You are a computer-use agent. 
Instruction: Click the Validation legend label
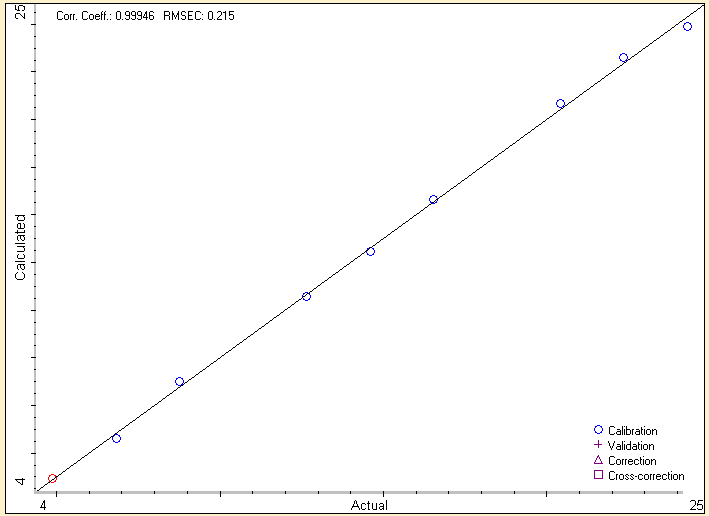pyautogui.click(x=631, y=446)
